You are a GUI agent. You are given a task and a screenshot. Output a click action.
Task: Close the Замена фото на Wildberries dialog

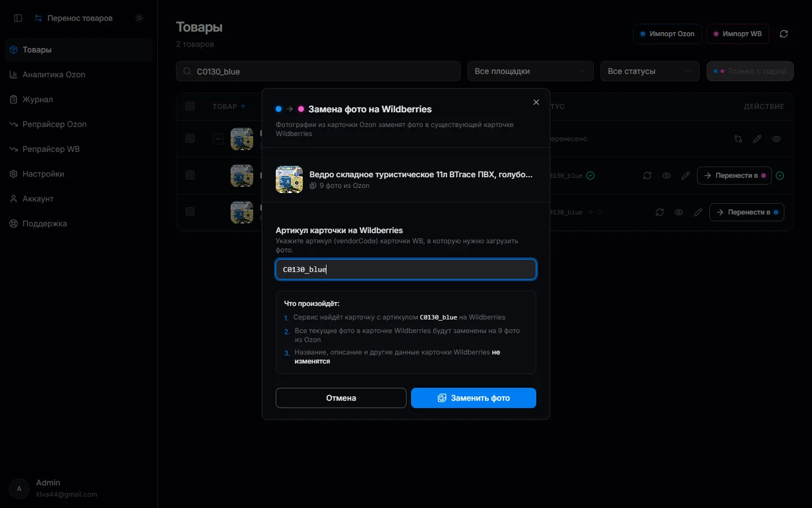(x=536, y=102)
